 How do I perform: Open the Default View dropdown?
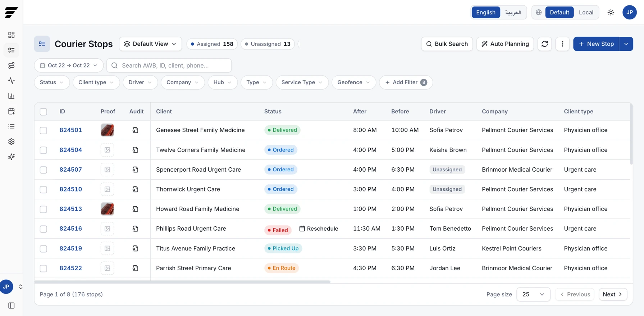[x=150, y=44]
